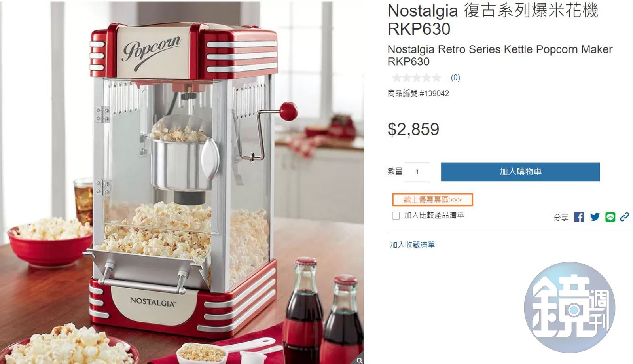The image size is (633, 364).
Task: Click the popcorn machine product image
Action: tap(182, 183)
